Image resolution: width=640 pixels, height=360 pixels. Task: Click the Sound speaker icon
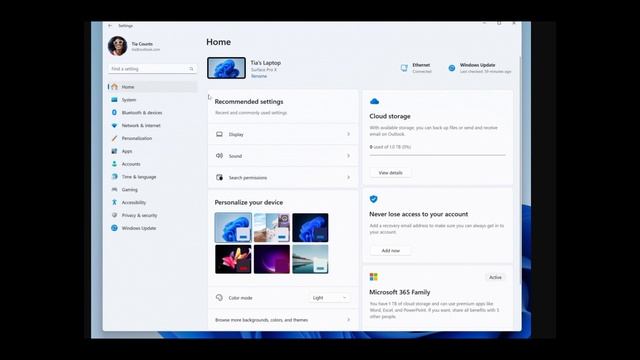tap(219, 156)
